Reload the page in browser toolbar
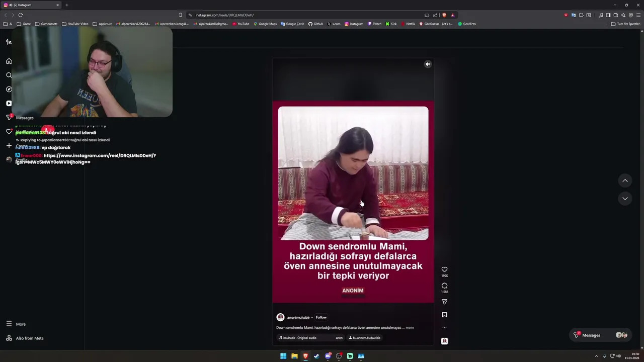Screen dimensions: 644x362 point(21,15)
